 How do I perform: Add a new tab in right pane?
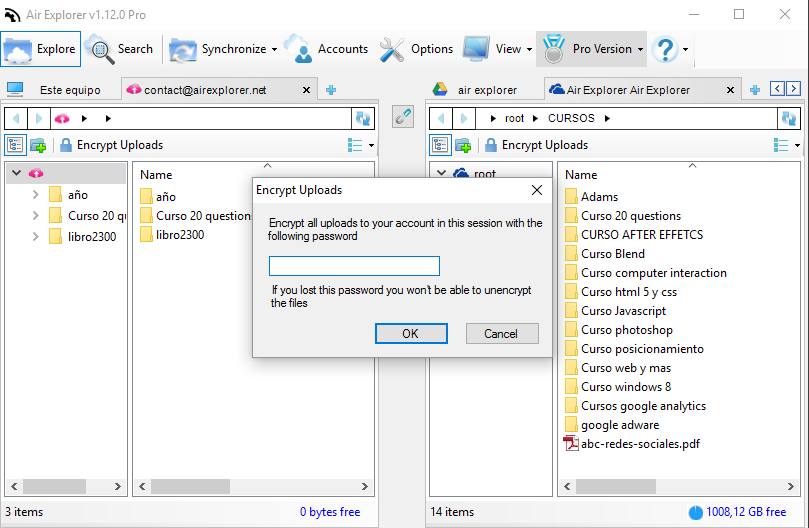point(755,90)
